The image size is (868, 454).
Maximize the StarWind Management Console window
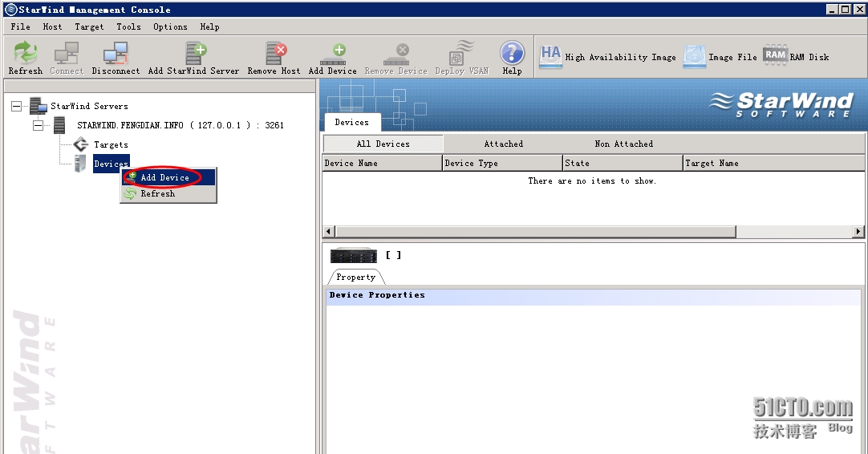845,10
